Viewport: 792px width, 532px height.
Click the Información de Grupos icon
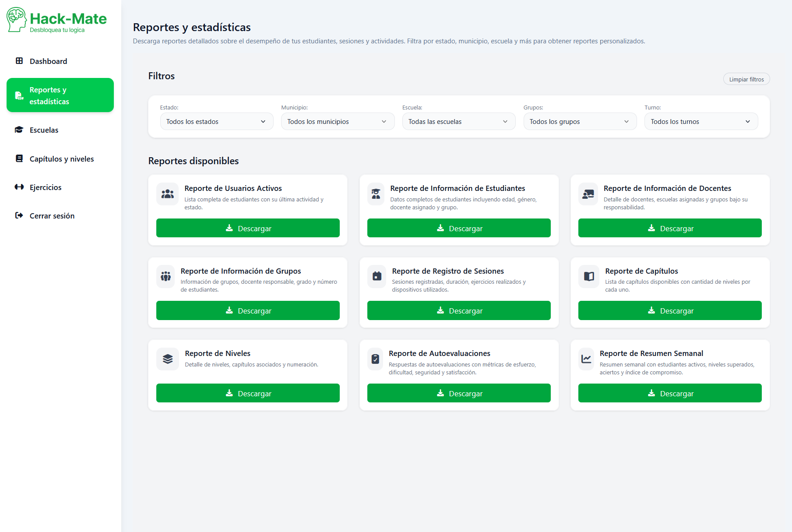(165, 276)
